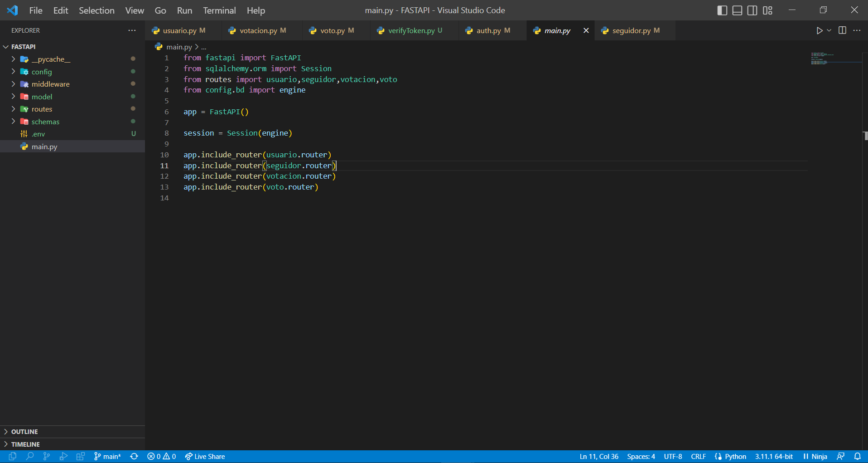Expand the config folder
Screen dimensions: 868x463
[x=13, y=72]
